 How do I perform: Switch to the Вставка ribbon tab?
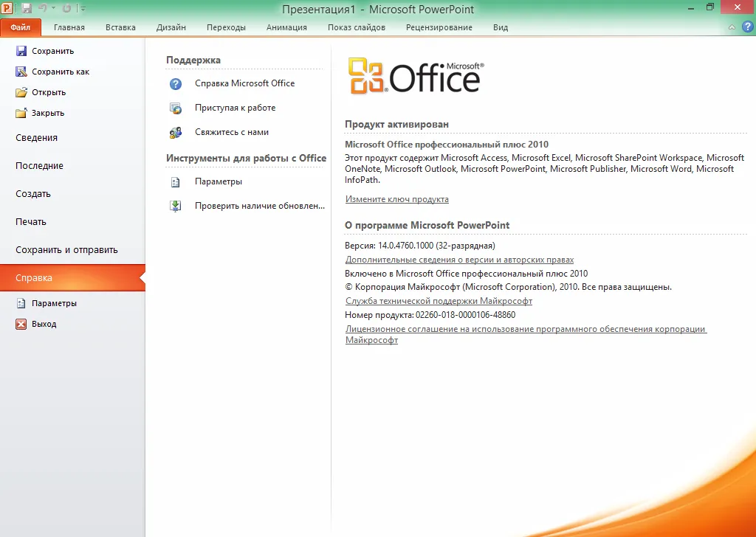(x=120, y=27)
